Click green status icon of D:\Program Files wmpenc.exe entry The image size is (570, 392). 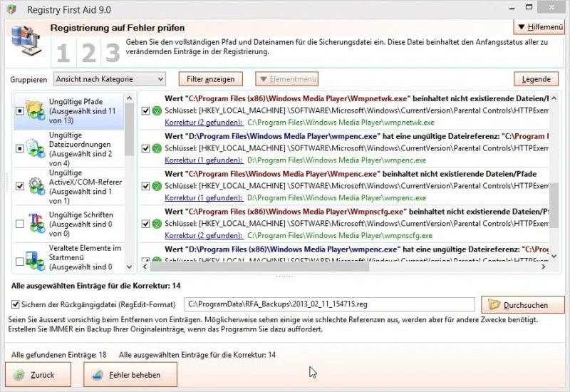pyautogui.click(x=157, y=148)
